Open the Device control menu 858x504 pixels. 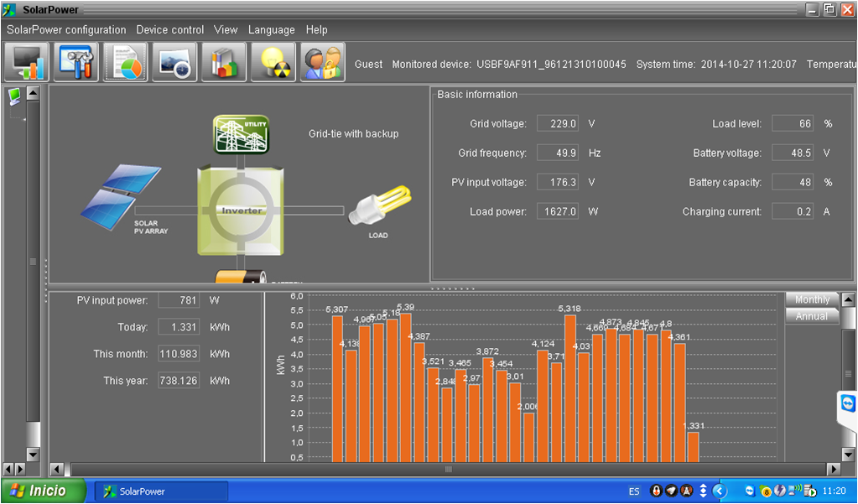[169, 29]
